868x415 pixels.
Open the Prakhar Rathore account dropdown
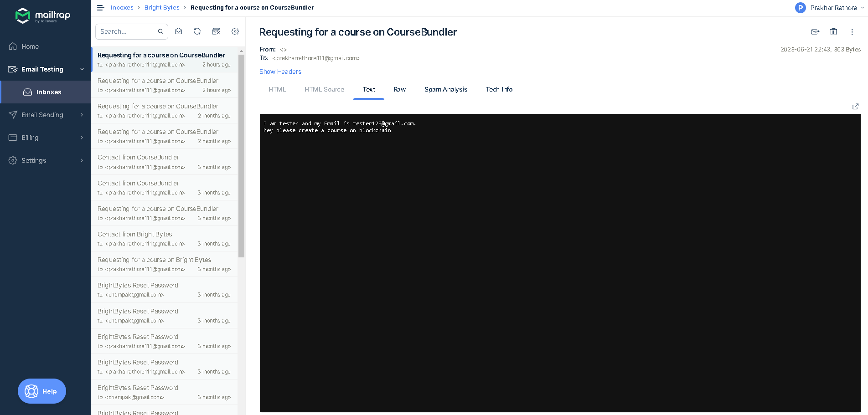(829, 8)
